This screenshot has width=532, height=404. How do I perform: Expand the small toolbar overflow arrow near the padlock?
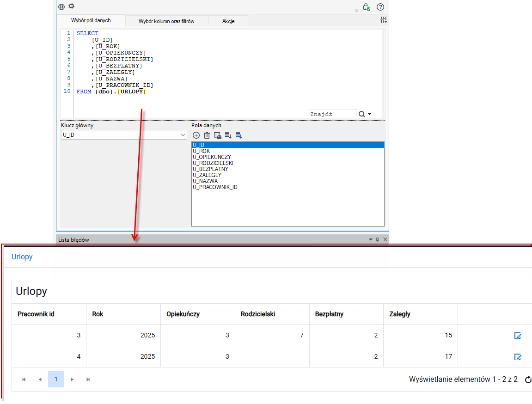pos(356,11)
